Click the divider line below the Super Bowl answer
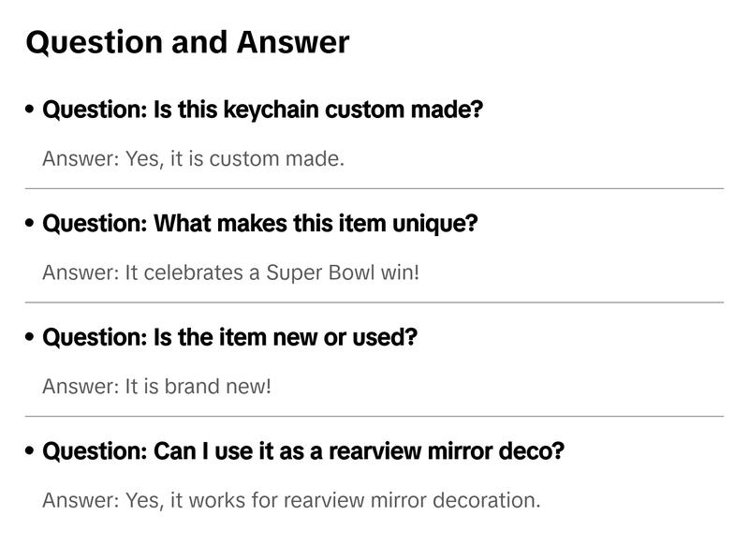This screenshot has width=749, height=560. tap(374, 302)
